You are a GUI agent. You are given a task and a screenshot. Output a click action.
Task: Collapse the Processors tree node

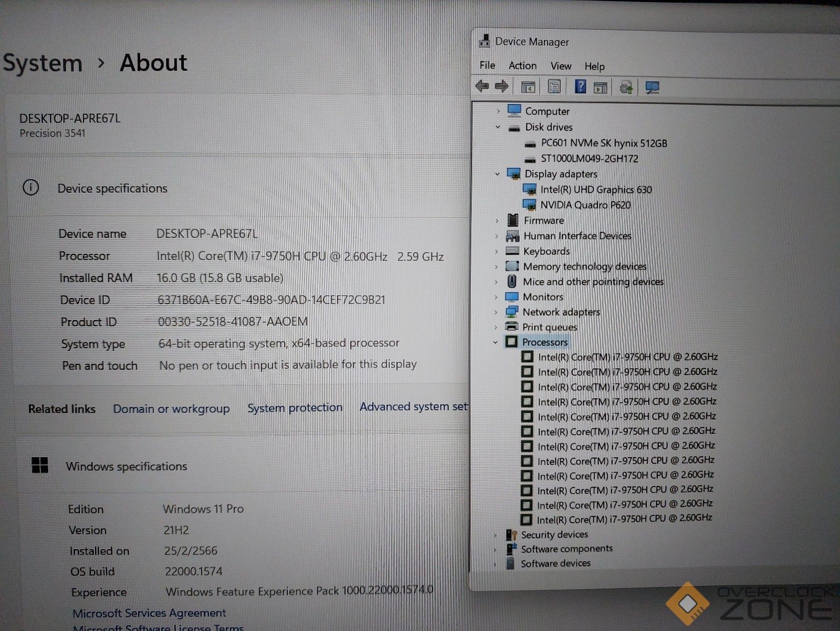point(495,342)
